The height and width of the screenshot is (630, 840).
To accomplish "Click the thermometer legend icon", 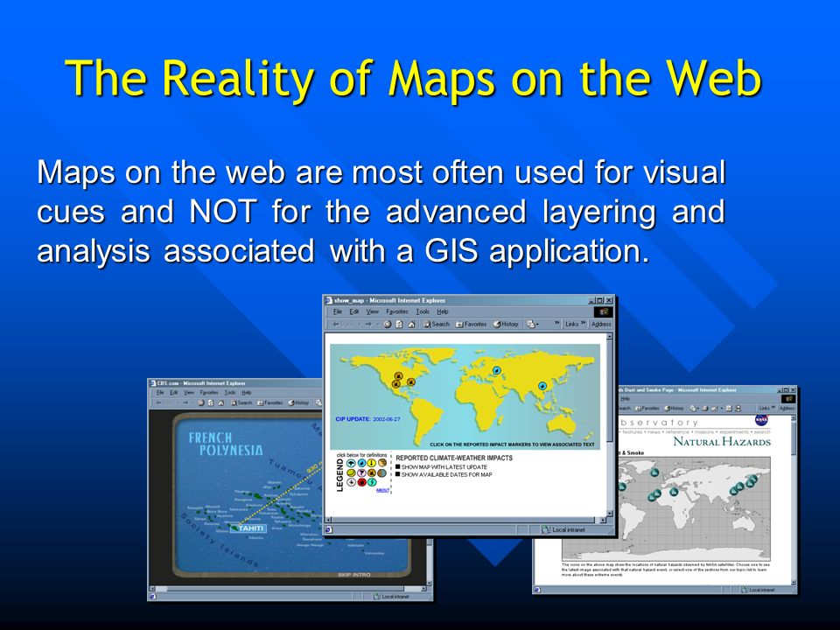I will [372, 463].
